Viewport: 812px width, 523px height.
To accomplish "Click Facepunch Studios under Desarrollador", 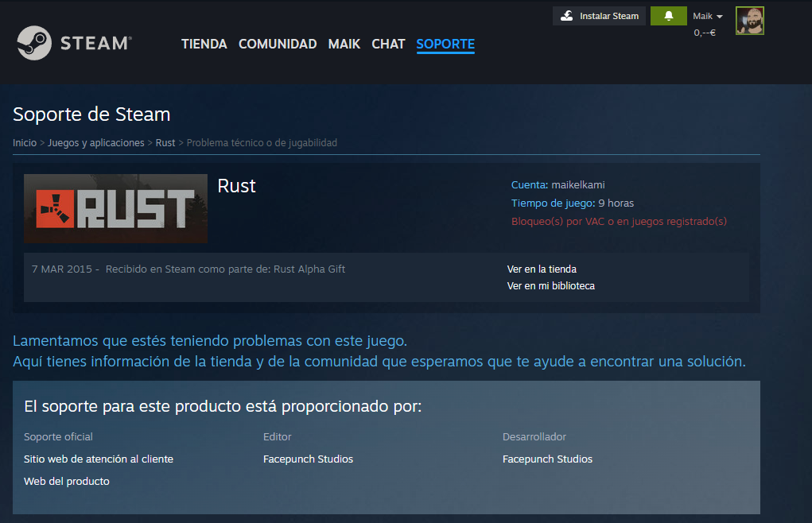I will click(x=547, y=459).
